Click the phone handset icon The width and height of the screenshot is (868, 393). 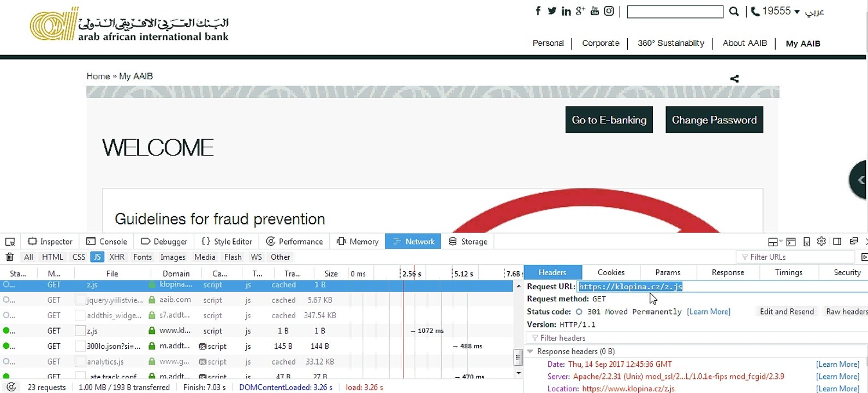click(756, 11)
